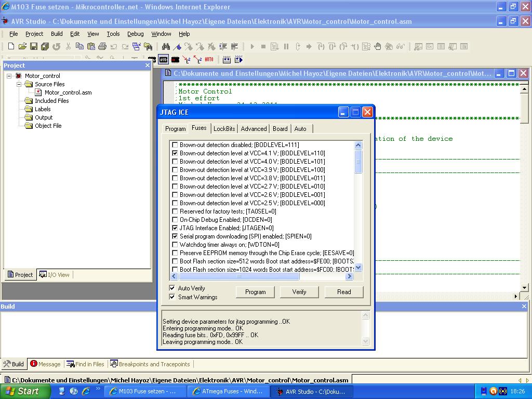The image size is (532, 399).
Task: Click the fuse list scroll down arrow
Action: point(358,268)
